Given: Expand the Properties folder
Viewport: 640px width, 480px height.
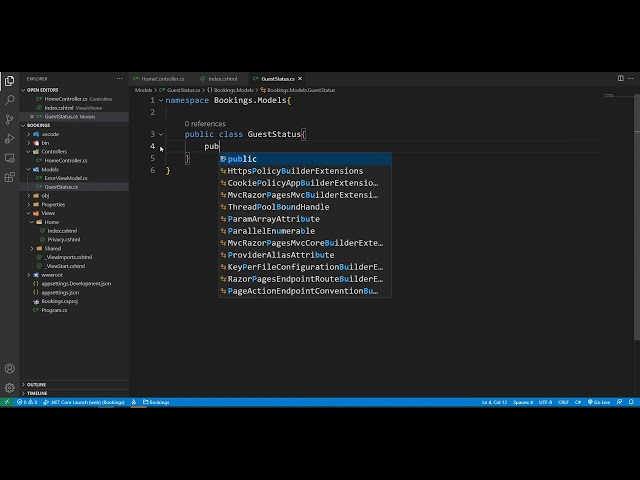Looking at the screenshot, I should coord(53,204).
